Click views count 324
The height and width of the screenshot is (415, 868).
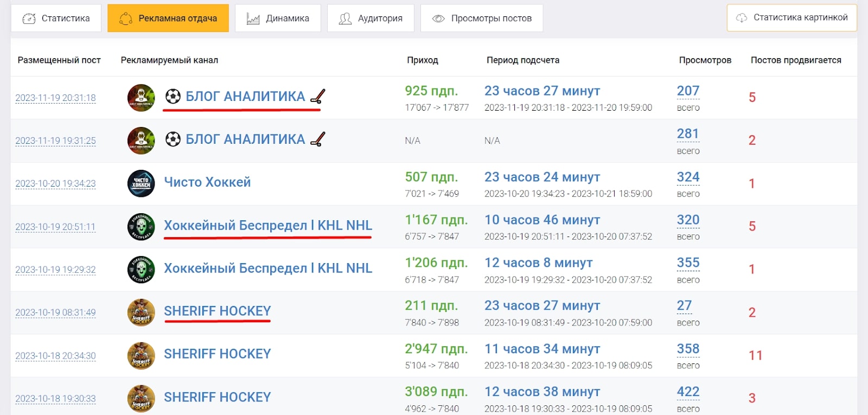coord(688,177)
